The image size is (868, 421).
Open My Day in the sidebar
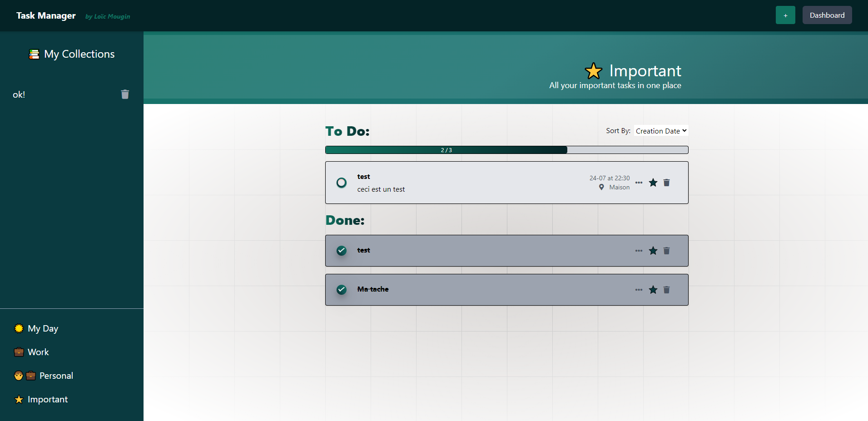pos(43,328)
